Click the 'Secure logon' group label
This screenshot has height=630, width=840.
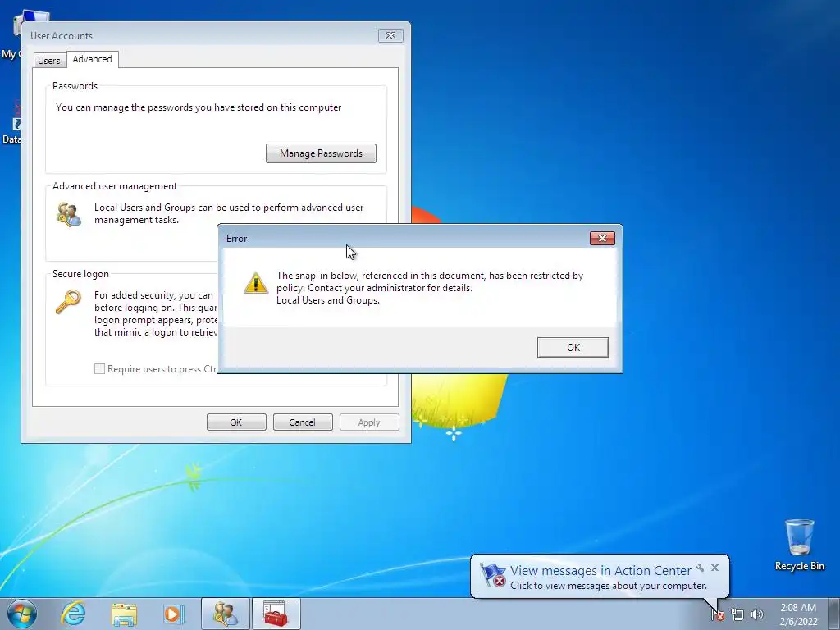[x=80, y=274]
